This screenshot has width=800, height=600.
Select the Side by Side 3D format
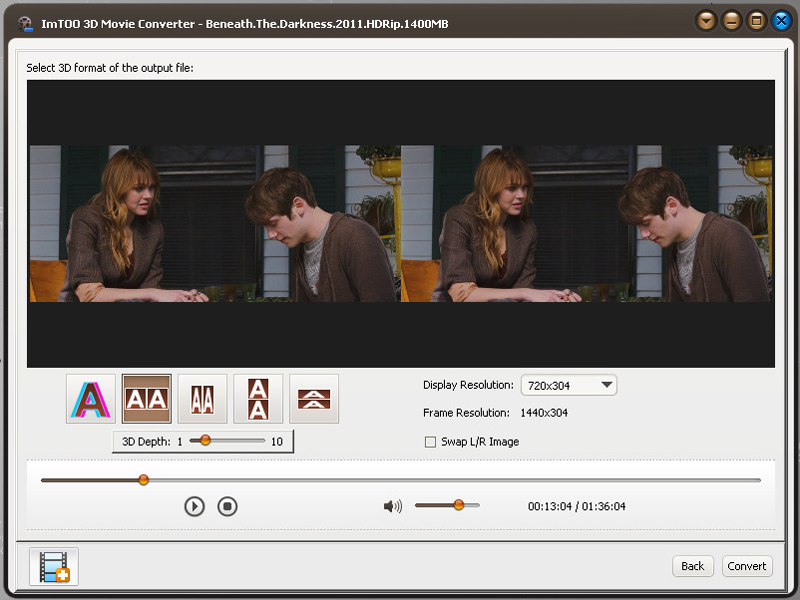(146, 399)
